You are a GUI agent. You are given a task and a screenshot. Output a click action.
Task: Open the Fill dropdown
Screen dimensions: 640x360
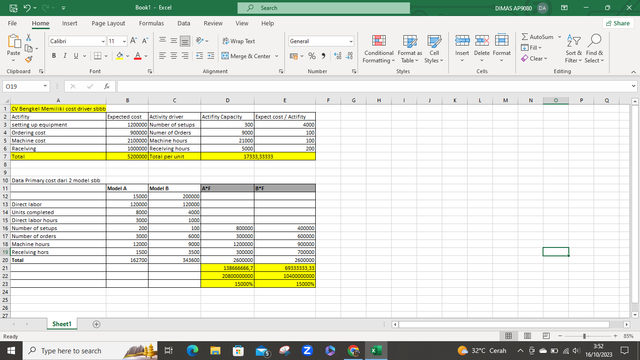532,48
